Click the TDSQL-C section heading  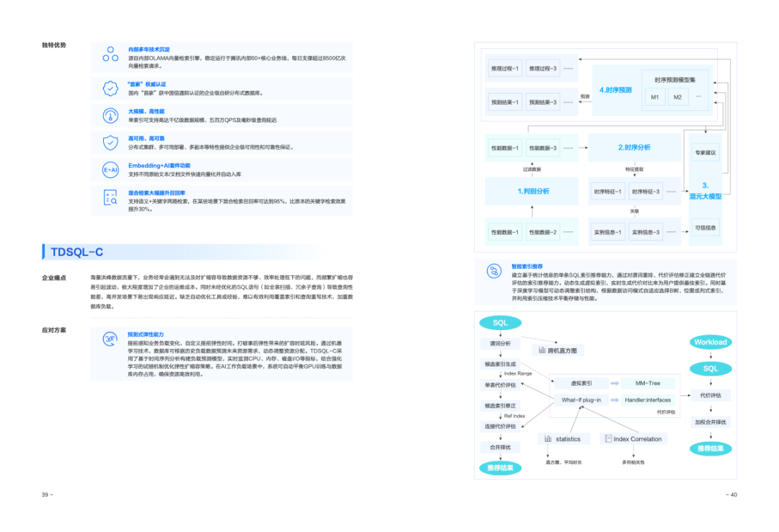(x=77, y=252)
